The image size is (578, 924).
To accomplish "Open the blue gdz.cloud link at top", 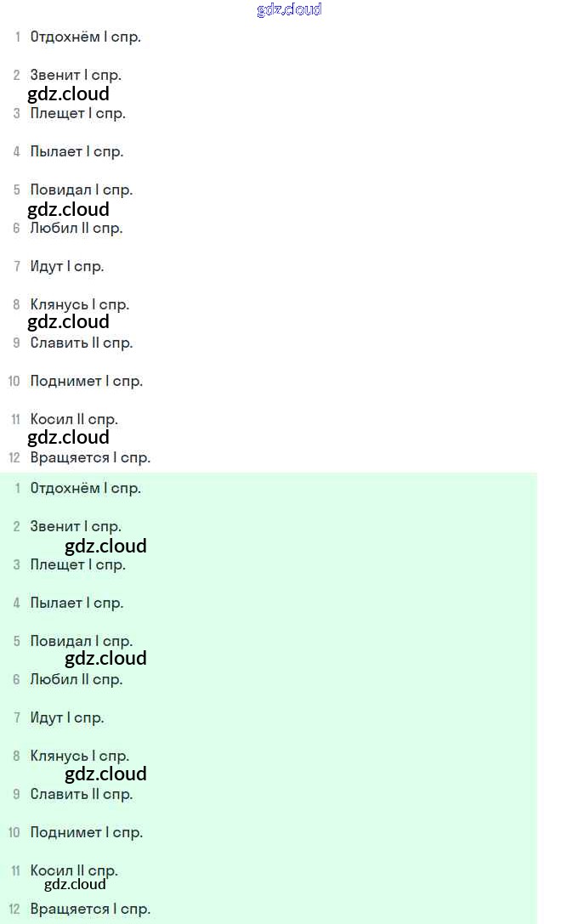I will point(289,9).
